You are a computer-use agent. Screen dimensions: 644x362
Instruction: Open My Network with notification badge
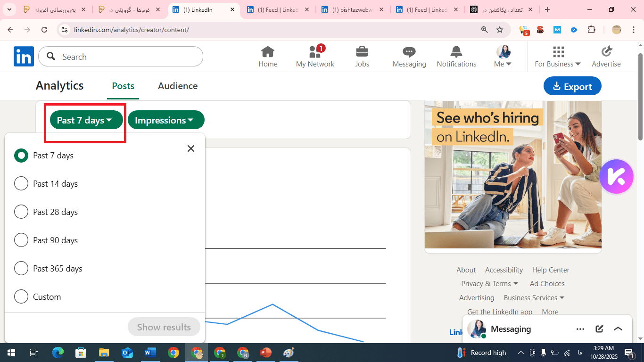coord(315,52)
